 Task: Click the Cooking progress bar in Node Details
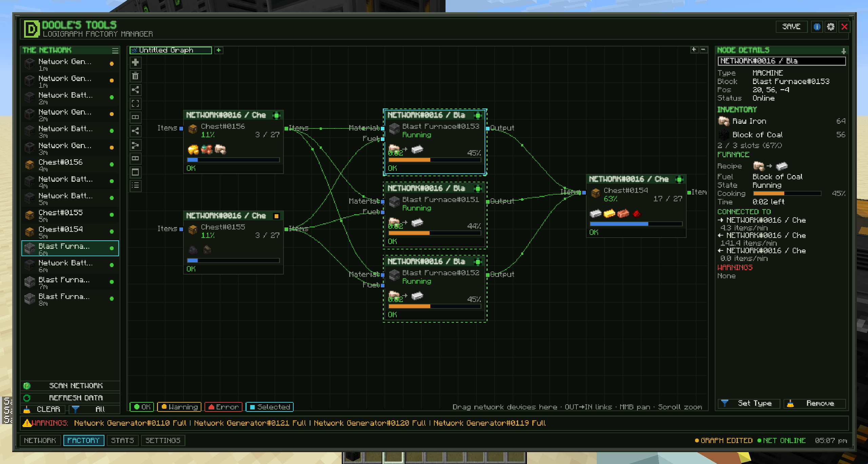click(x=787, y=194)
